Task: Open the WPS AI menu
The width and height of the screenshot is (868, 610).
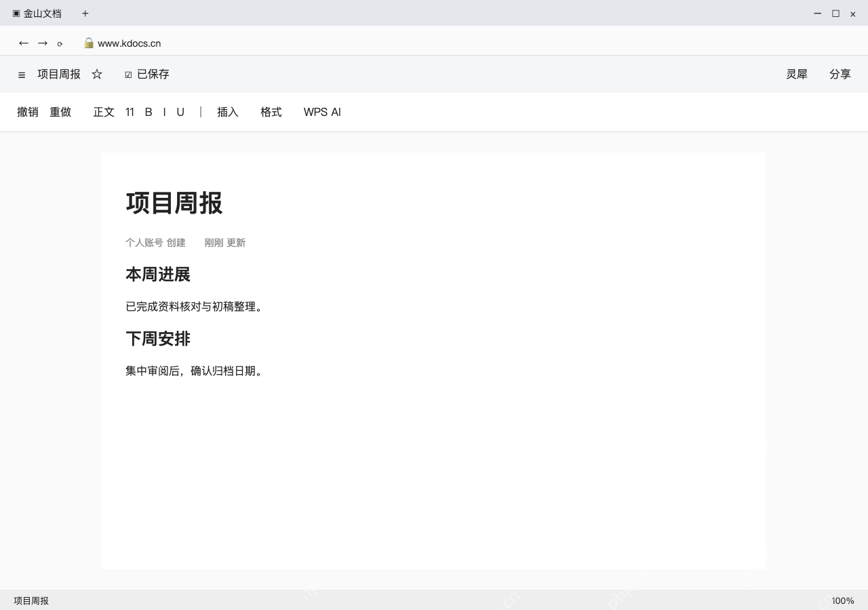Action: (322, 112)
